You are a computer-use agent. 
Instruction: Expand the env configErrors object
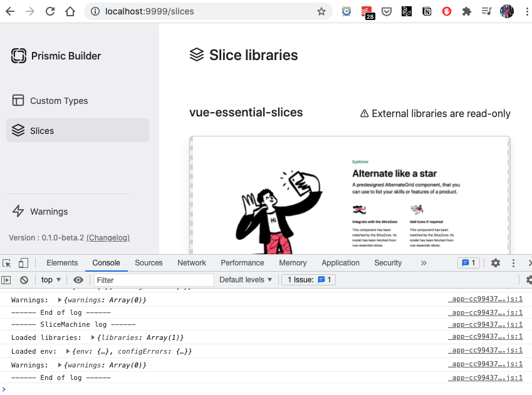tap(68, 352)
